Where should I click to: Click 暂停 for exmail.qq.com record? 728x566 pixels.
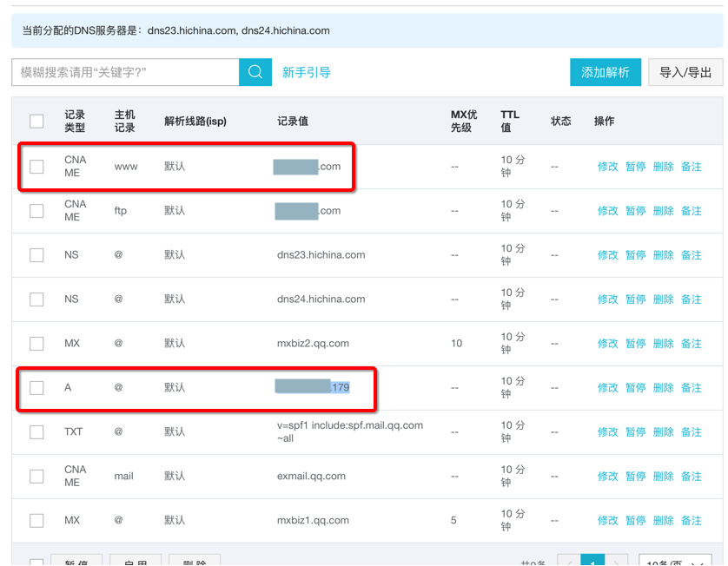coord(636,477)
